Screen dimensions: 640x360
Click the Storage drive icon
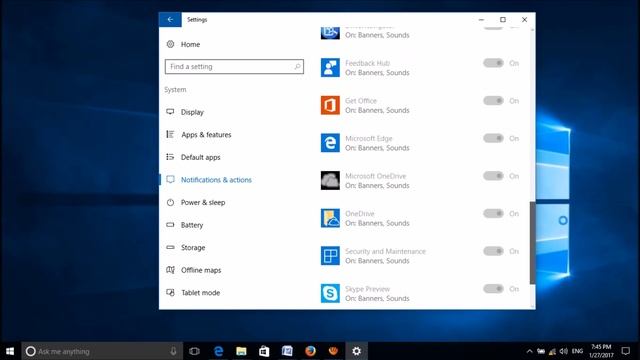[x=170, y=247]
